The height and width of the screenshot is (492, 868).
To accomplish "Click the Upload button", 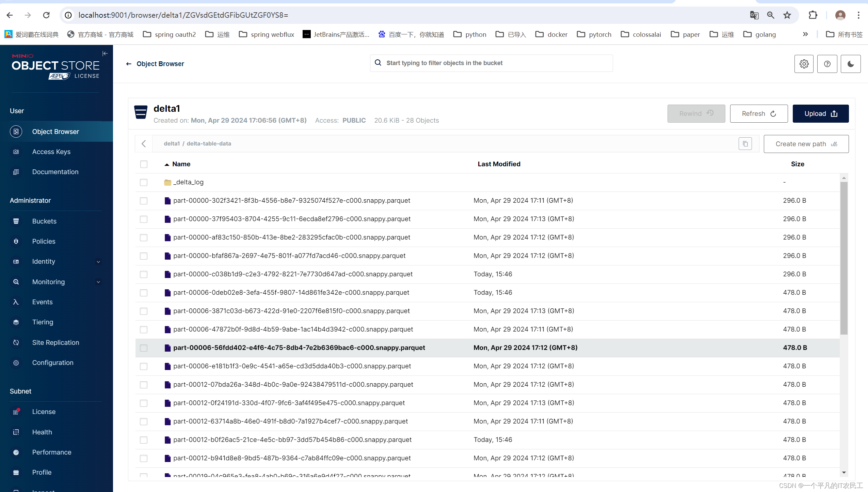I will click(x=821, y=113).
